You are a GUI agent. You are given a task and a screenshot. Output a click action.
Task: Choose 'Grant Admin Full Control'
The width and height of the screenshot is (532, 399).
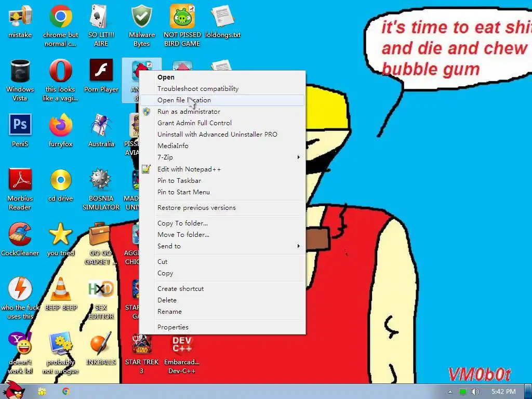(222, 123)
